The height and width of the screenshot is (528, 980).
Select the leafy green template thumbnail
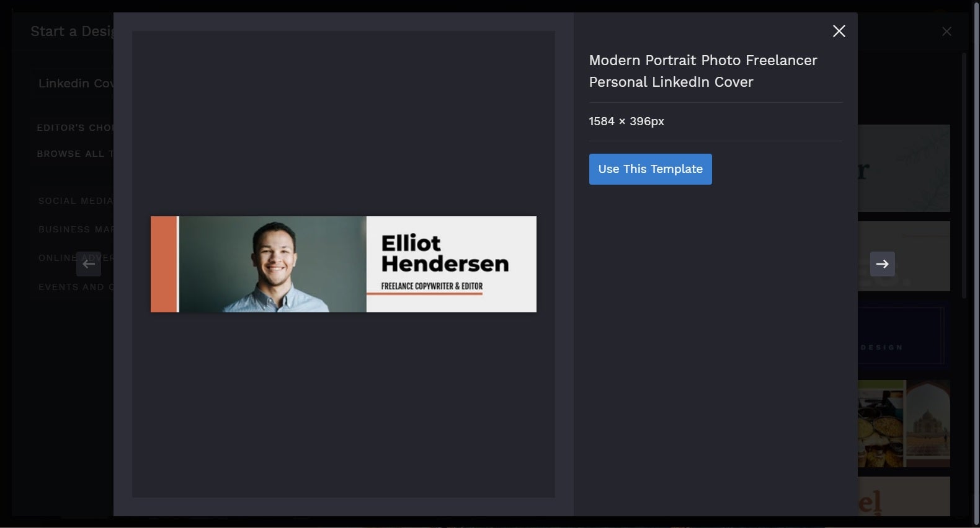tap(904, 168)
